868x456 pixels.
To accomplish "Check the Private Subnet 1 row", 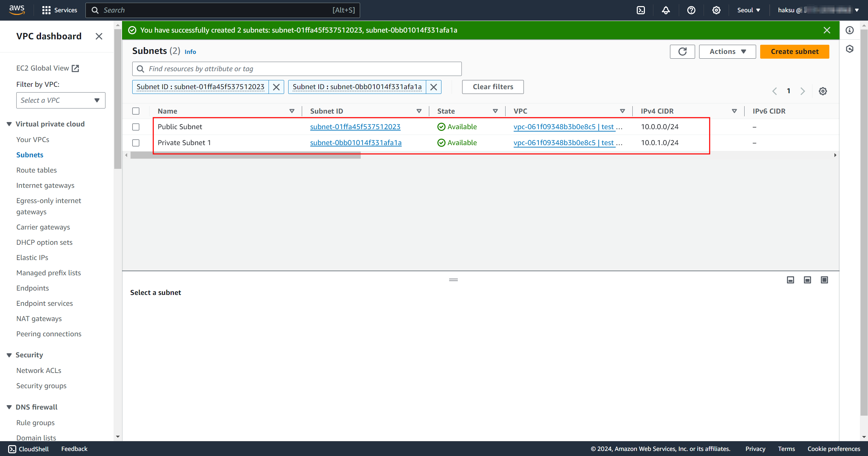I will coord(136,143).
